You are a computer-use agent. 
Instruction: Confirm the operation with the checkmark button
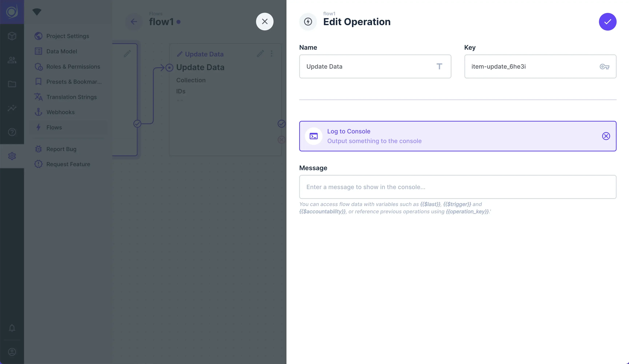click(607, 22)
